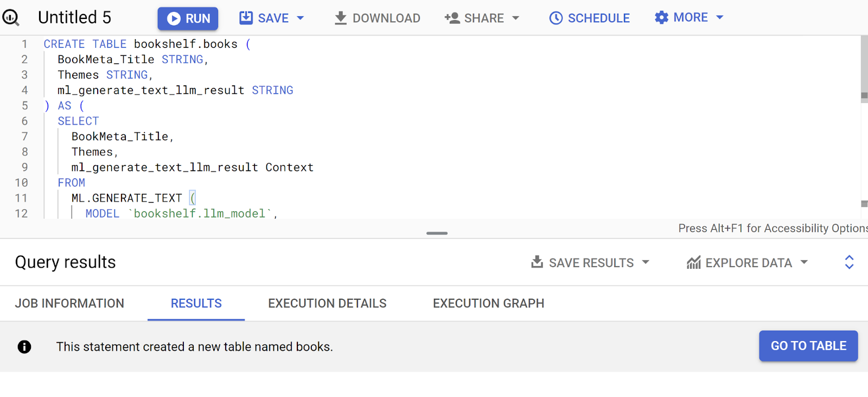
Task: Click the MORE gear icon
Action: click(661, 18)
